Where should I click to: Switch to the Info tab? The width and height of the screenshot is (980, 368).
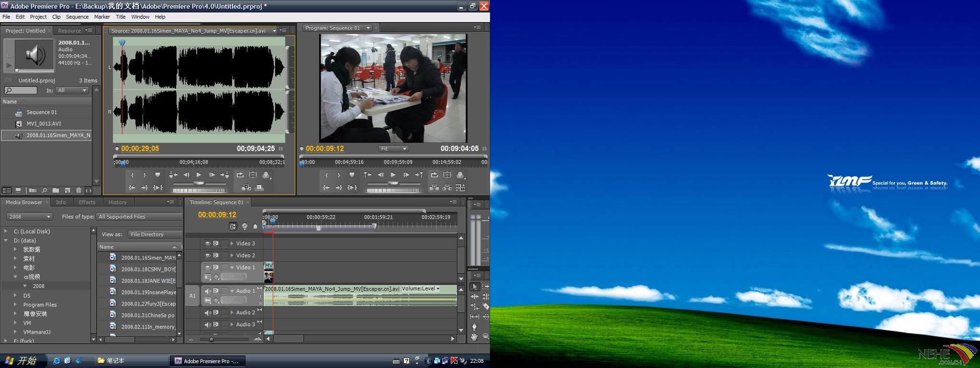click(x=61, y=202)
